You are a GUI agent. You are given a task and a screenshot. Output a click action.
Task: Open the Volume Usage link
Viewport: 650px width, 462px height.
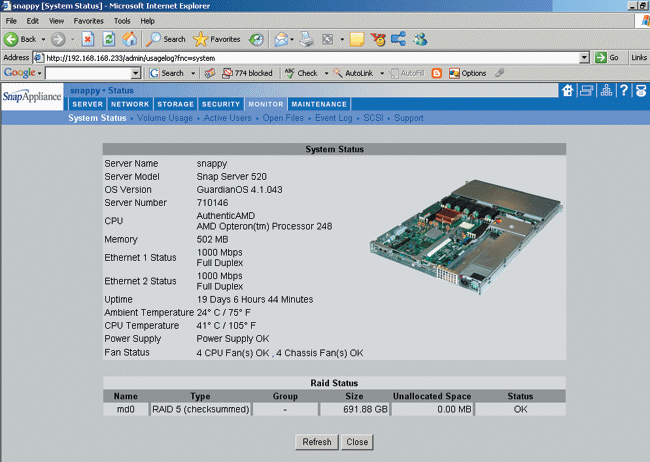165,118
